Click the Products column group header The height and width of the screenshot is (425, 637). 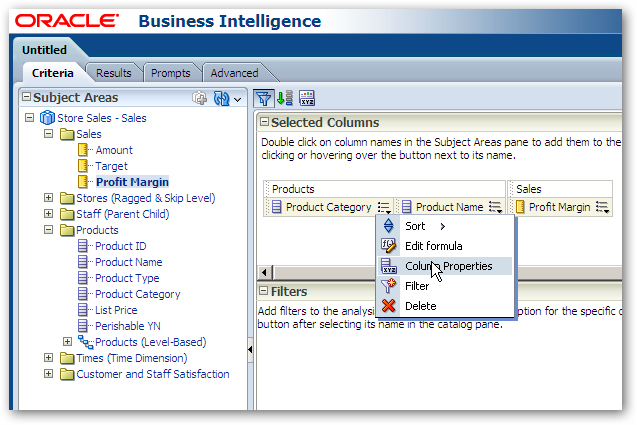[x=385, y=189]
